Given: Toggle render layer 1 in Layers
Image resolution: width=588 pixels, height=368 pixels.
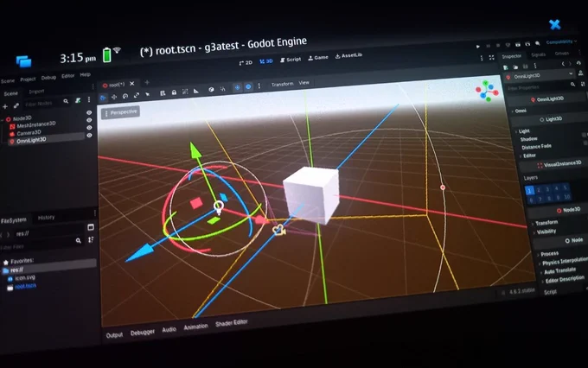Looking at the screenshot, I should point(529,190).
